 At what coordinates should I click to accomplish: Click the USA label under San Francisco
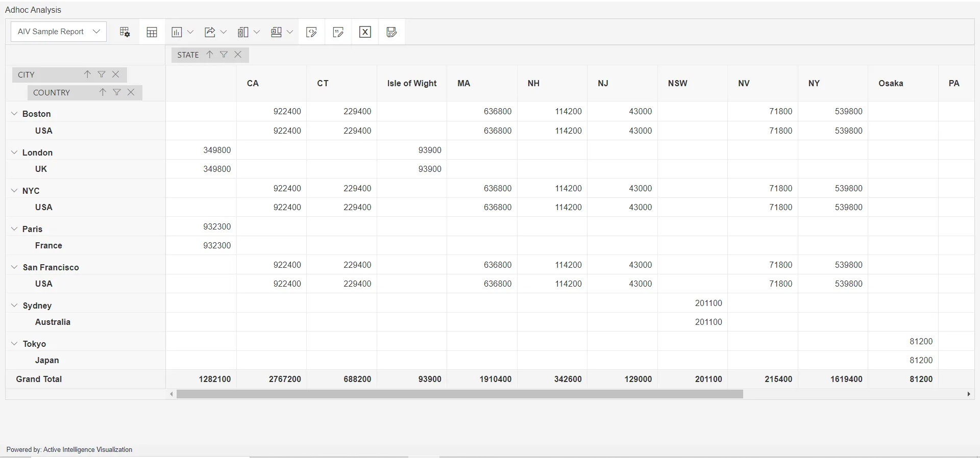tap(44, 284)
